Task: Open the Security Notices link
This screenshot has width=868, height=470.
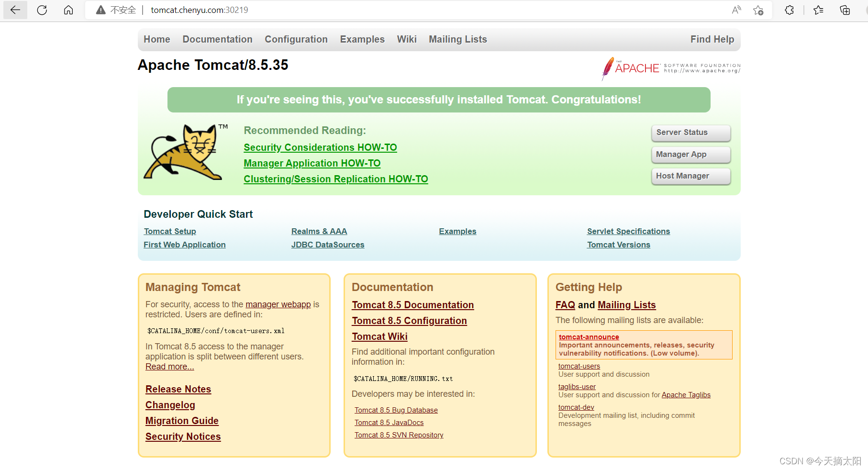Action: (183, 436)
